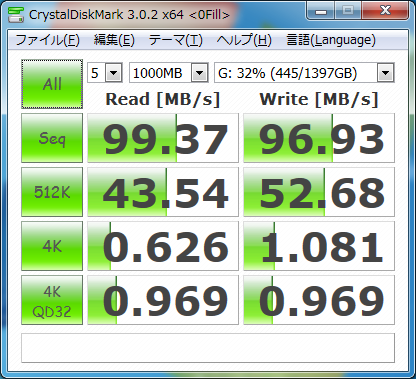The height and width of the screenshot is (379, 416).
Task: Close the CrystalDiskMark window
Action: point(385,11)
